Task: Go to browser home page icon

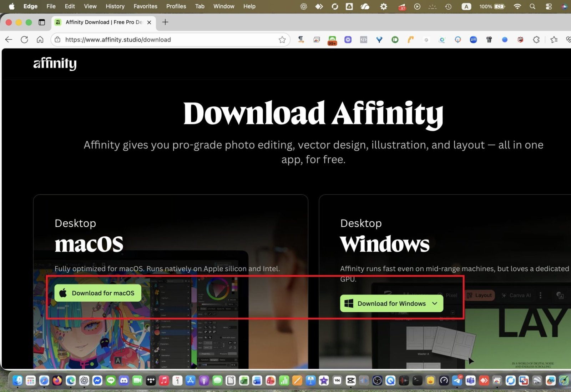Action: click(40, 40)
